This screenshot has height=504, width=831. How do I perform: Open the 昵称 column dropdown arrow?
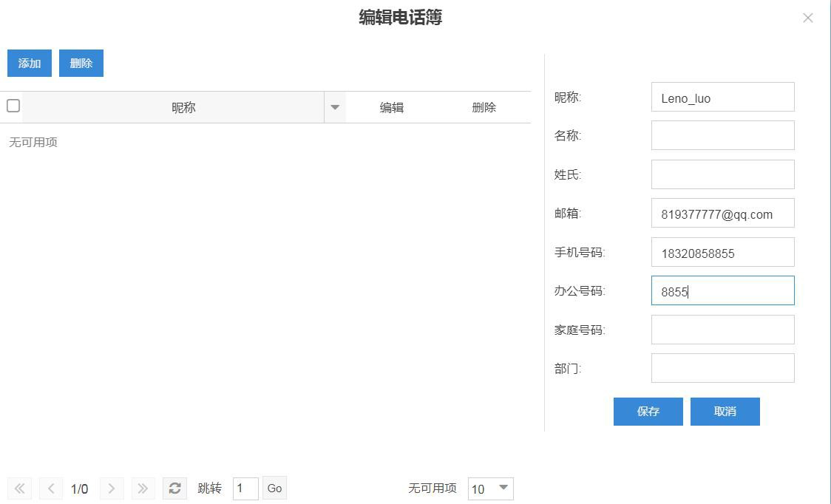pyautogui.click(x=335, y=107)
